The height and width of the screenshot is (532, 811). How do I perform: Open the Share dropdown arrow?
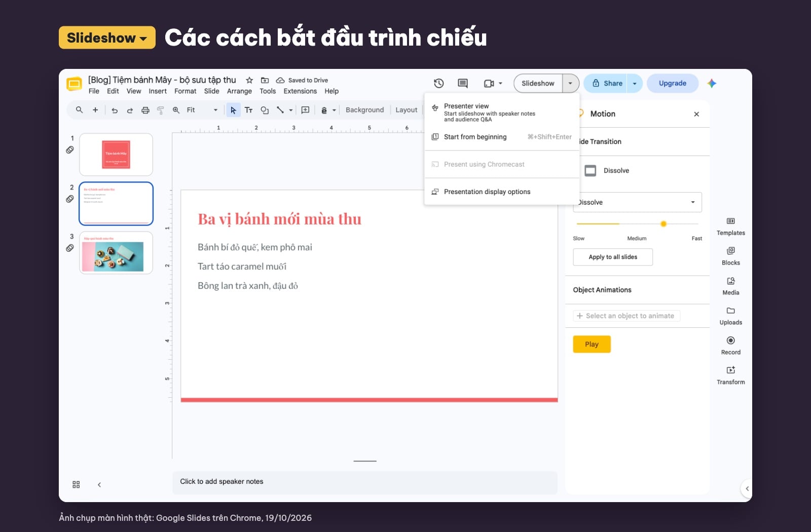tap(635, 84)
